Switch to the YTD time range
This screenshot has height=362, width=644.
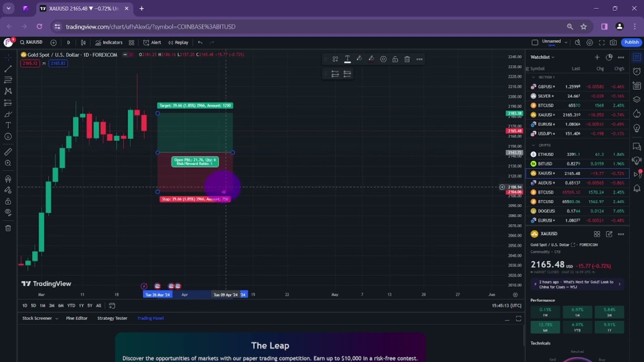pos(71,306)
